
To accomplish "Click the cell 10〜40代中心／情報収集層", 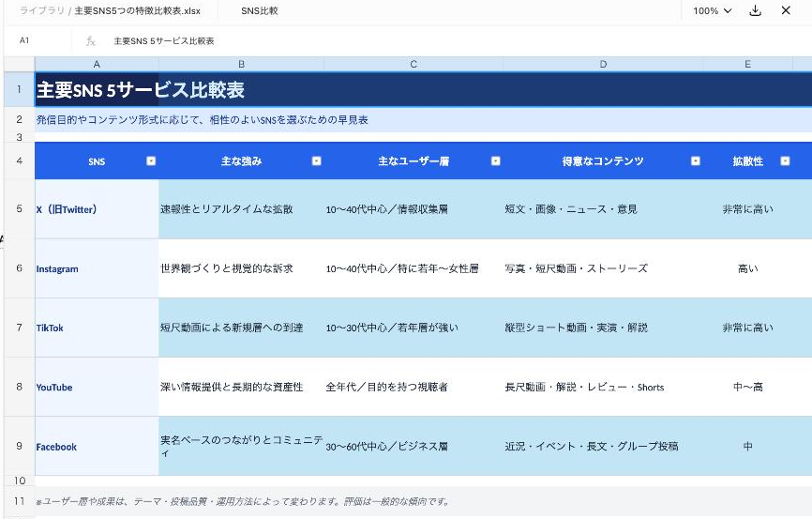I will point(414,209).
